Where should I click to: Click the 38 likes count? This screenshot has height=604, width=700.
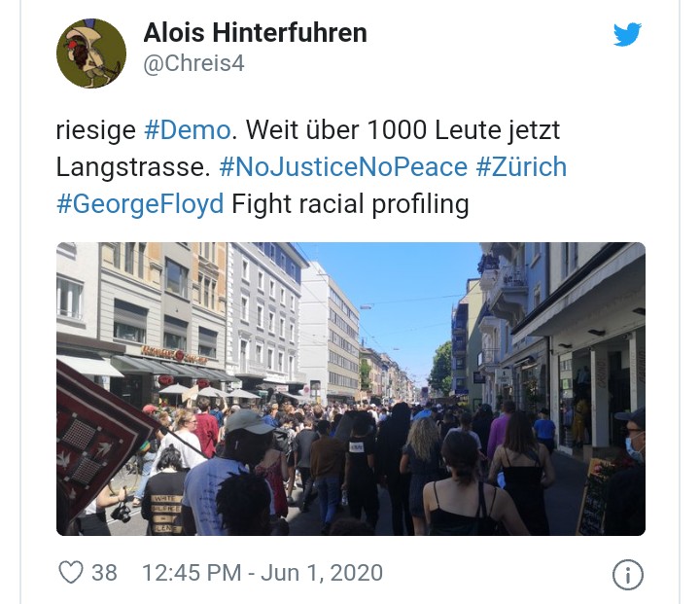[104, 573]
